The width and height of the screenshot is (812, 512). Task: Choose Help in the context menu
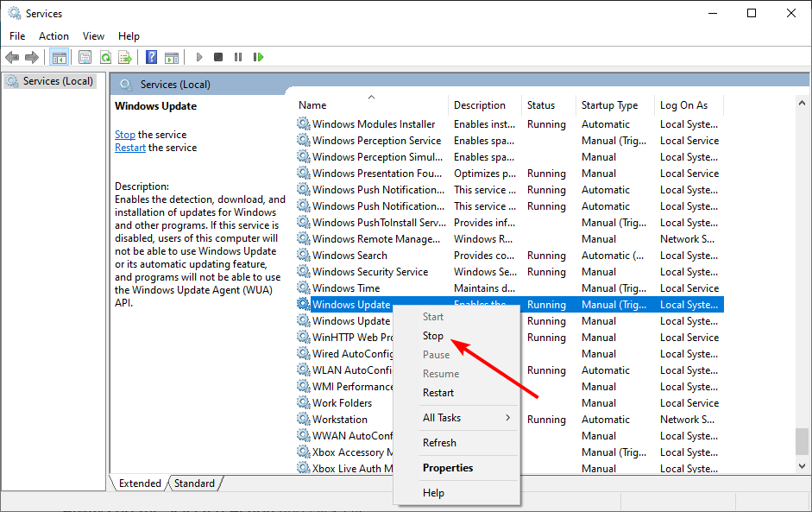[433, 493]
